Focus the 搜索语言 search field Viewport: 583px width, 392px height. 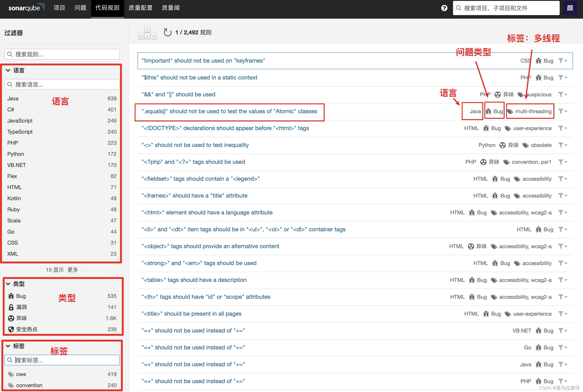pos(62,85)
